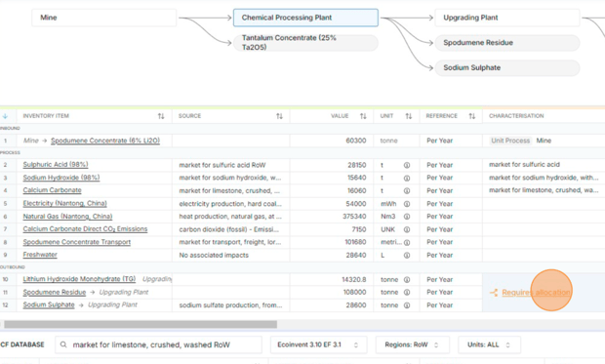The height and width of the screenshot is (364, 605).
Task: Sort table by Source column
Action: 279,116
